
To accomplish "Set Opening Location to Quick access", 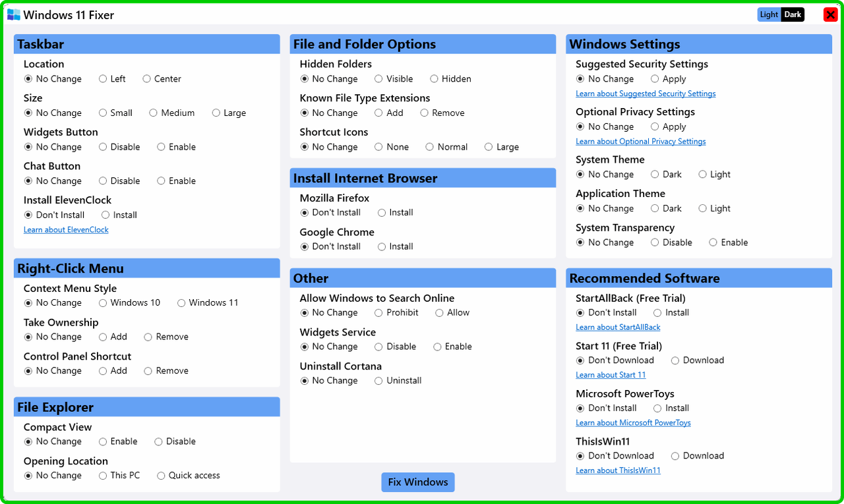I will click(x=189, y=476).
